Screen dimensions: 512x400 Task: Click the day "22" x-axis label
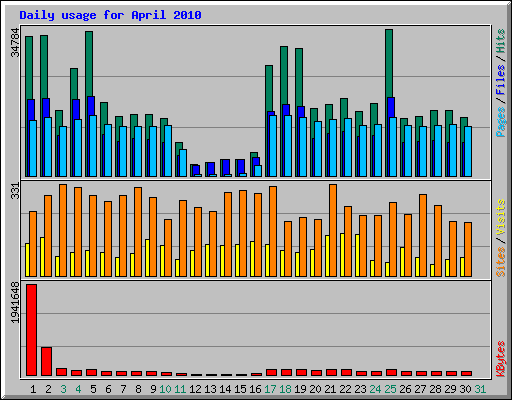click(345, 389)
